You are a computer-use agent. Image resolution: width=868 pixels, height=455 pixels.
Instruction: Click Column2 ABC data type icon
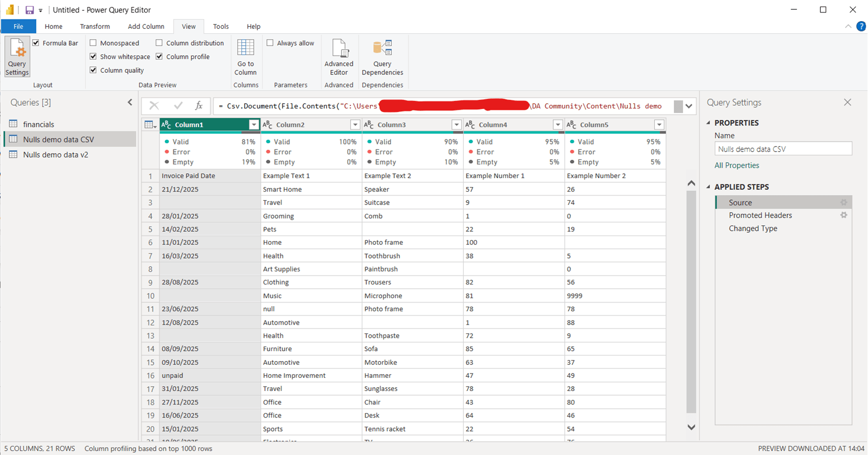tap(267, 125)
